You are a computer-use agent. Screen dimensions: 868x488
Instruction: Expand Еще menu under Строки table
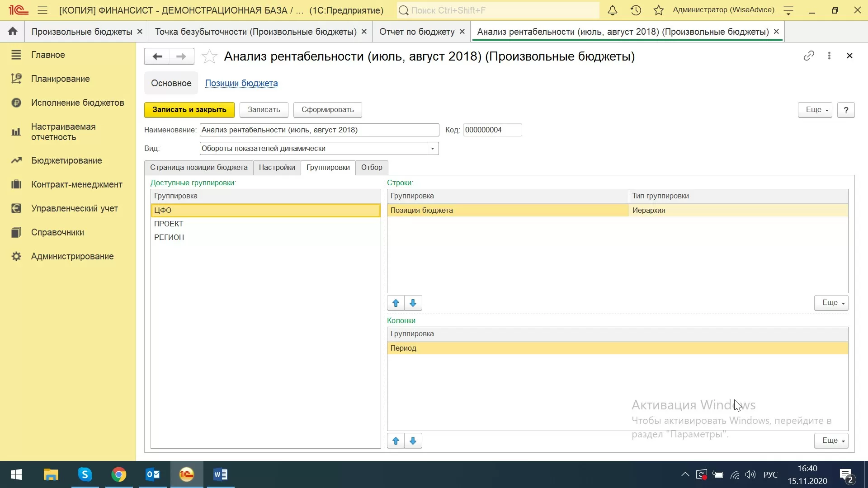pyautogui.click(x=831, y=303)
